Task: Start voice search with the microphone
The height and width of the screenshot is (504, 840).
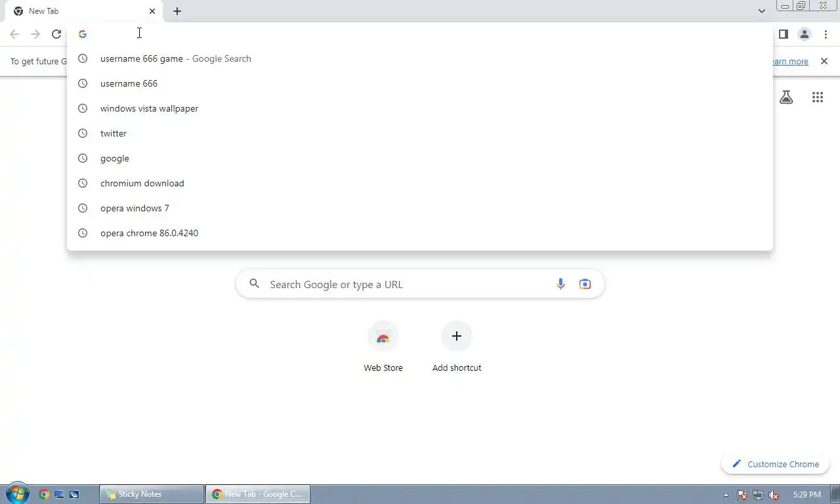Action: pos(560,284)
